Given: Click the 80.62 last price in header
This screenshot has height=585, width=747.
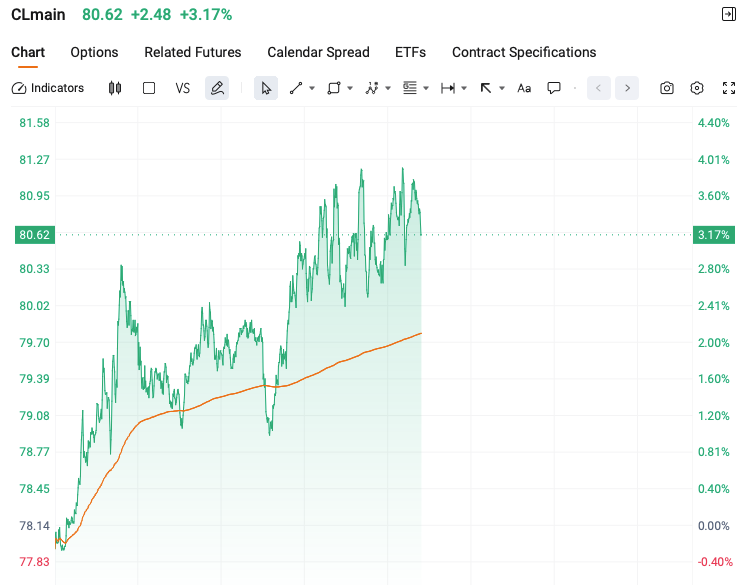Looking at the screenshot, I should tap(102, 15).
